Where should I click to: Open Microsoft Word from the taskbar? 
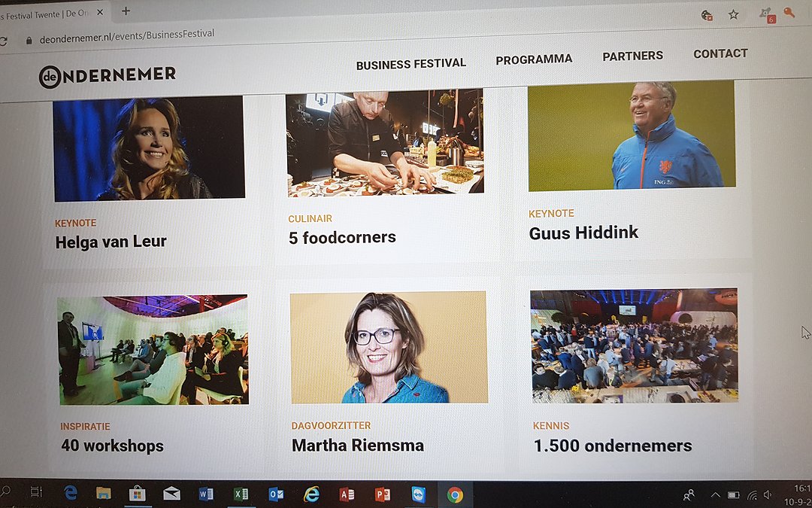click(206, 494)
